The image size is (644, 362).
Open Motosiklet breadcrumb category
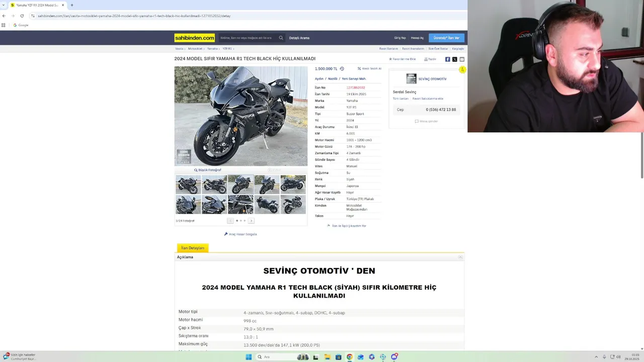tap(195, 49)
